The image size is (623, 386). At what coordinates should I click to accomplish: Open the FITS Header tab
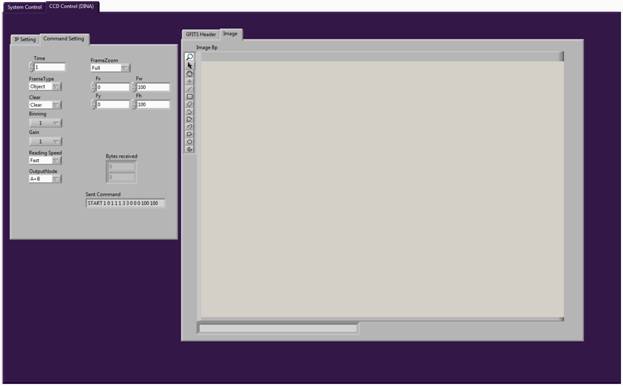coord(201,34)
